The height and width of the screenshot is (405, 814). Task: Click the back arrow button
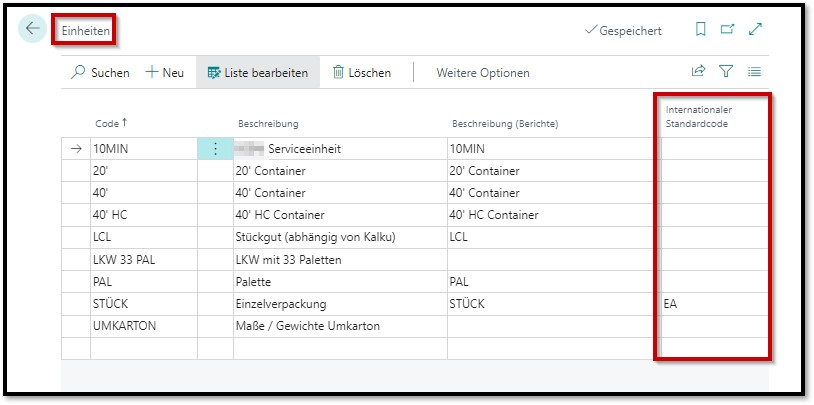coord(33,29)
